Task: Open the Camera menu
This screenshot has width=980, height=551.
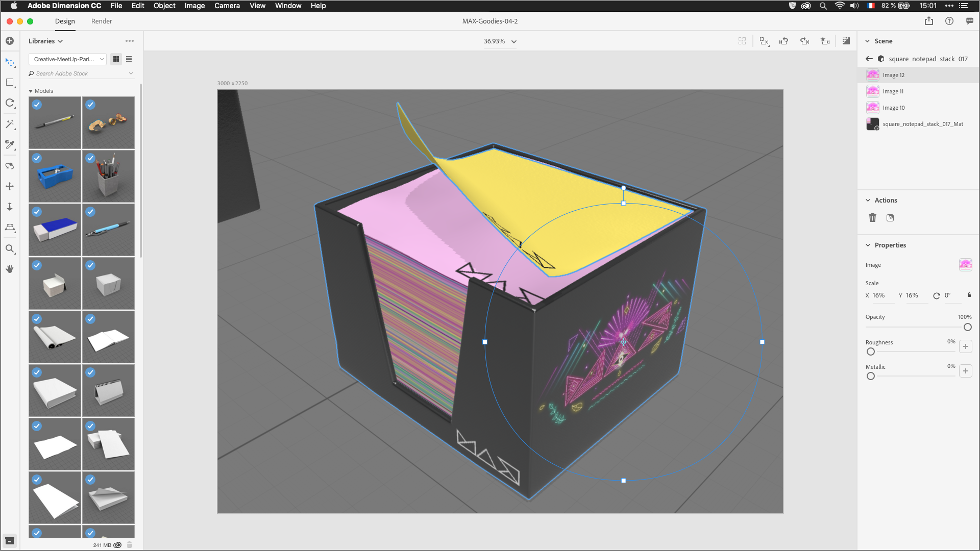Action: [227, 6]
